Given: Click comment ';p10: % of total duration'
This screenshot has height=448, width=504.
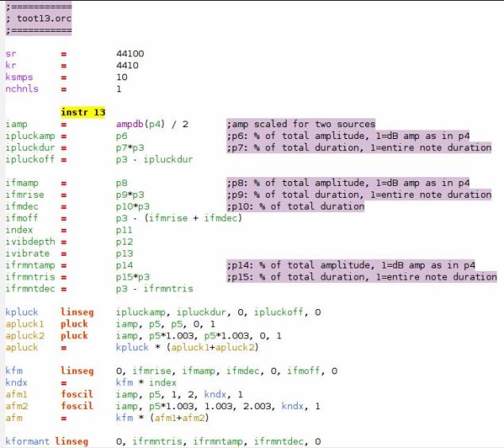Looking at the screenshot, I should coord(296,207).
